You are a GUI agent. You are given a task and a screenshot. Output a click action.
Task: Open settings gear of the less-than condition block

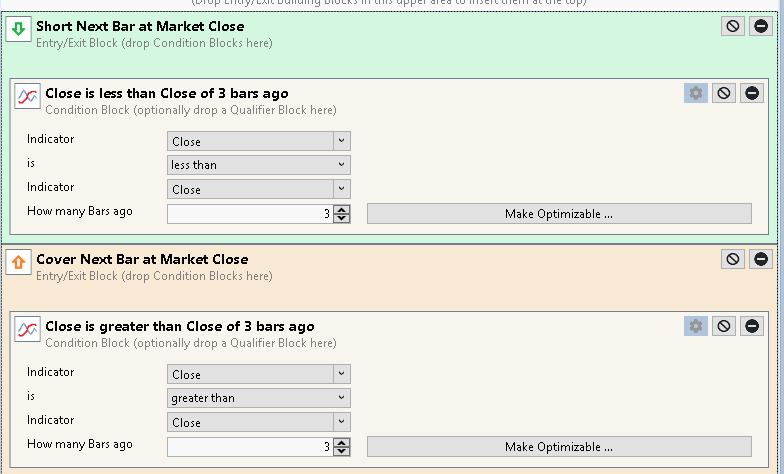[x=696, y=93]
